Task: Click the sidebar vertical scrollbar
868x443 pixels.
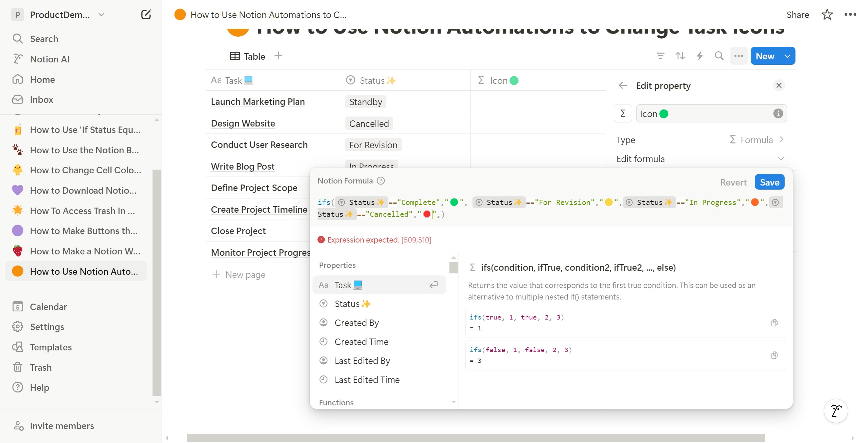Action: [x=157, y=282]
